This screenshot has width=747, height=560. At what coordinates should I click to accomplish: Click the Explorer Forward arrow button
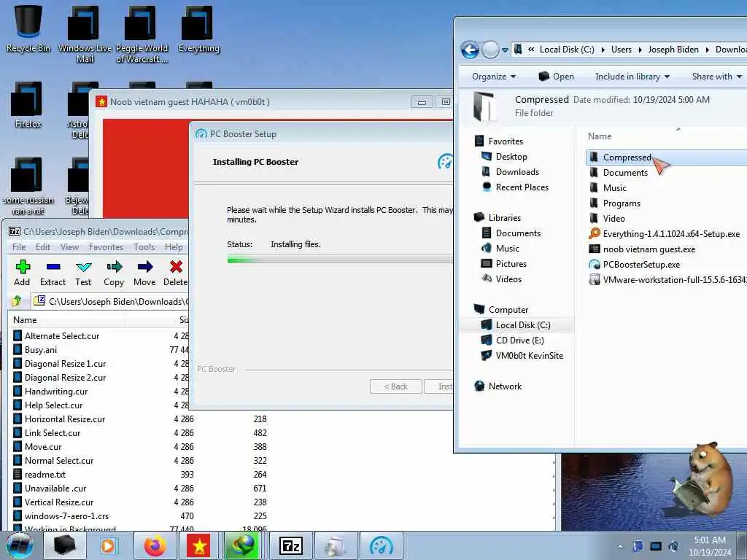[x=490, y=50]
